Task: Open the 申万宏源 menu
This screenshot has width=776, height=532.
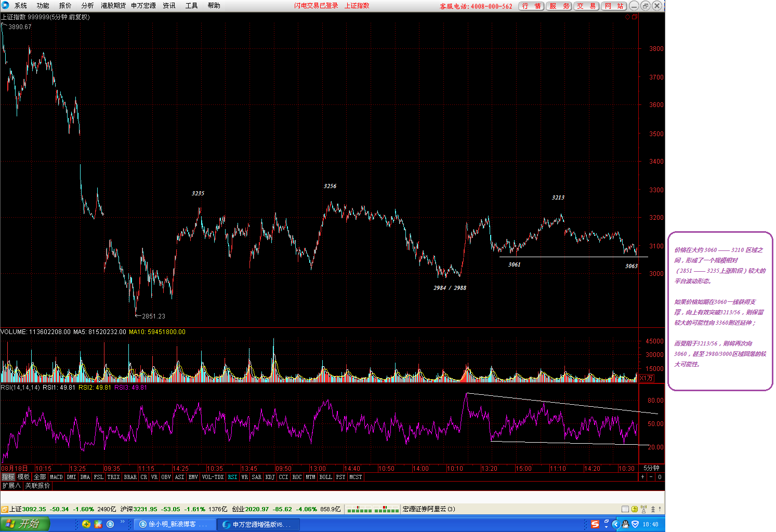Action: tap(143, 6)
